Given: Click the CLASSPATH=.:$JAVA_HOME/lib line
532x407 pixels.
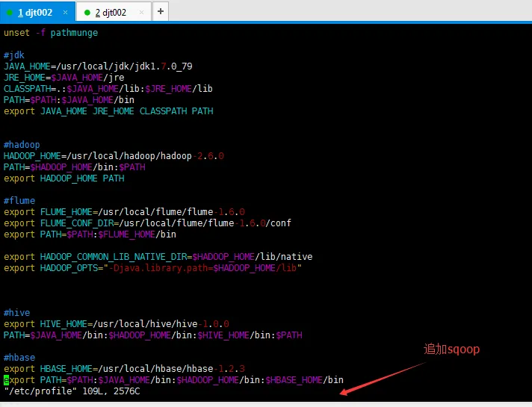Looking at the screenshot, I should pyautogui.click(x=108, y=89).
